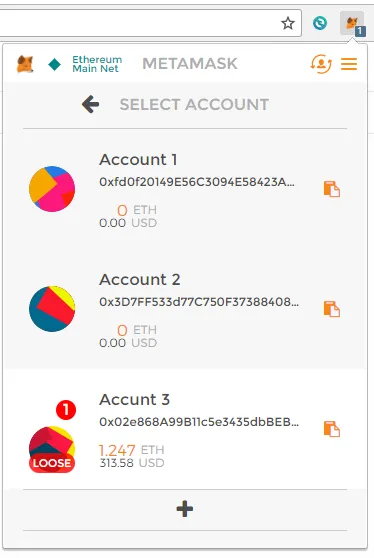The height and width of the screenshot is (558, 374).
Task: Click the Account 2 name label
Action: [x=140, y=279]
